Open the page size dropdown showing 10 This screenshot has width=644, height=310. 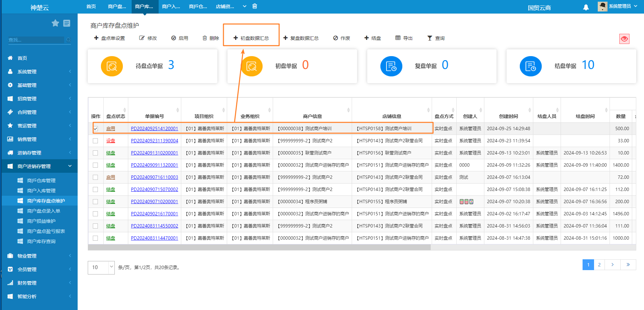101,267
